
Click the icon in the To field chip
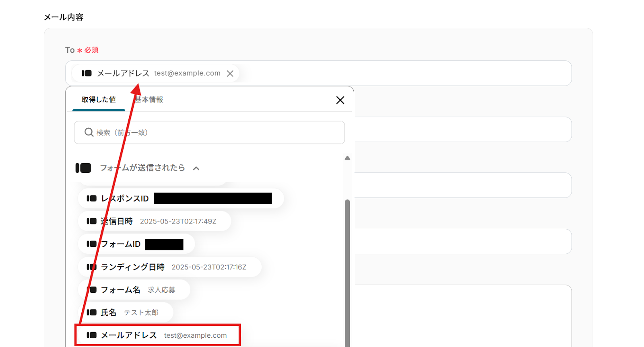87,73
